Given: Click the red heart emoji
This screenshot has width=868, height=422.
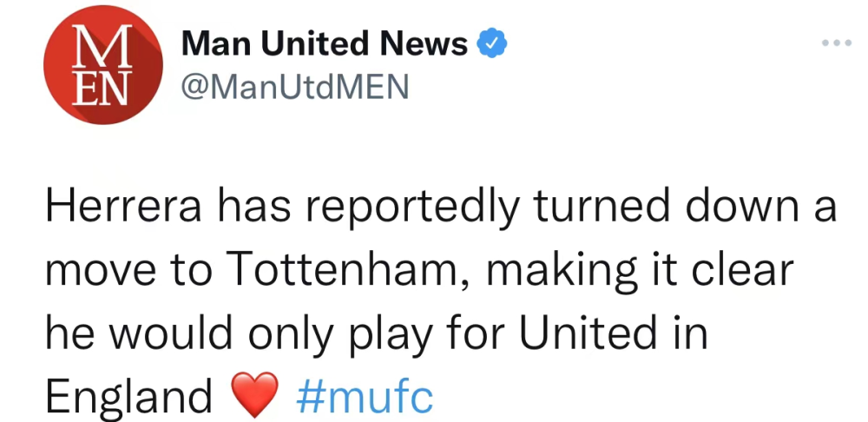Looking at the screenshot, I should [254, 395].
